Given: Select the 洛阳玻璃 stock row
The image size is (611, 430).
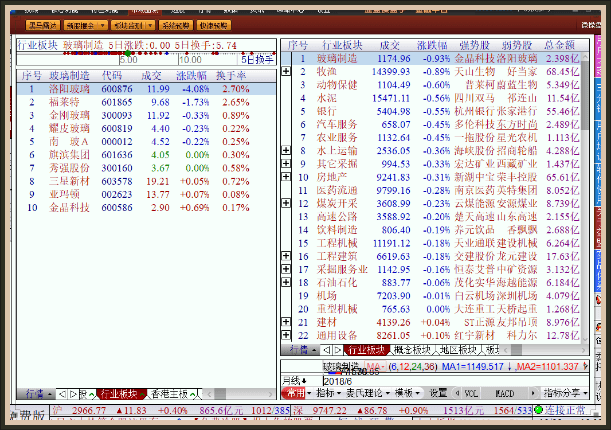Looking at the screenshot, I should coord(147,89).
